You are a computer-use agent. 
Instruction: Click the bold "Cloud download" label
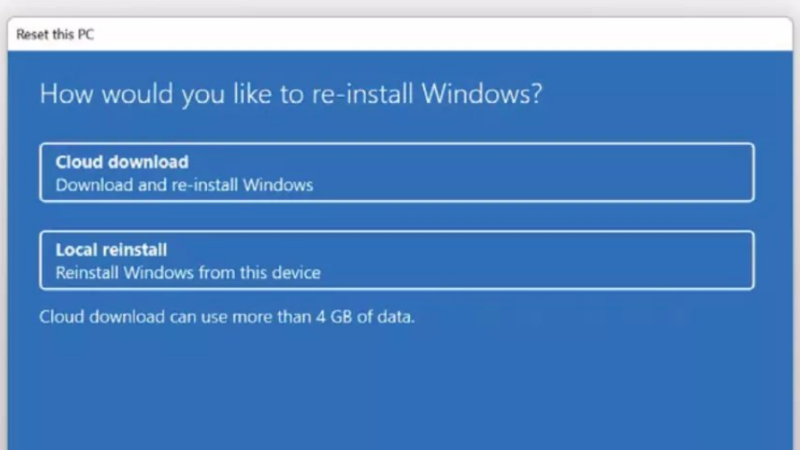(122, 162)
